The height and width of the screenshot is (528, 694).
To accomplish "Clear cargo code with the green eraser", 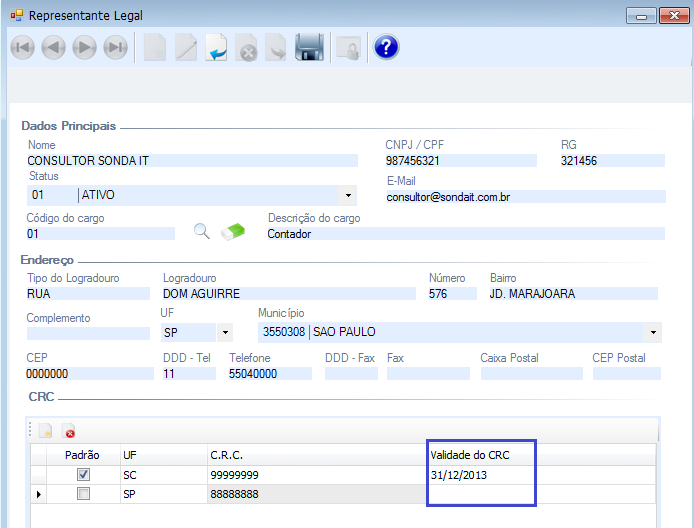I will pyautogui.click(x=232, y=232).
